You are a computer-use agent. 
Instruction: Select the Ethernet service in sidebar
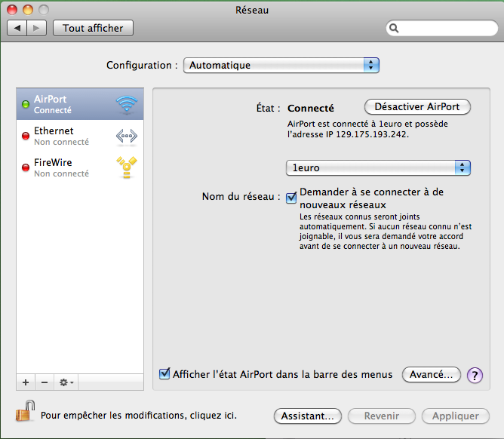tap(80, 136)
